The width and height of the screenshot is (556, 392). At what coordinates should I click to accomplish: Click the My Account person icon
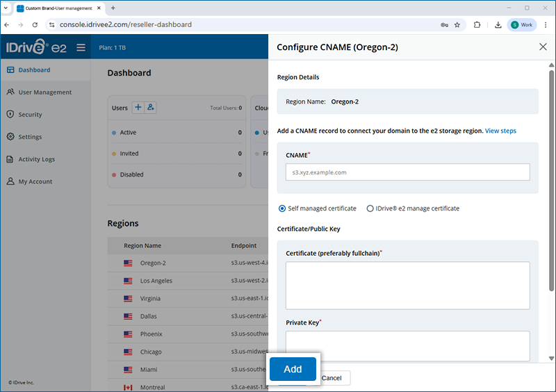[10, 181]
